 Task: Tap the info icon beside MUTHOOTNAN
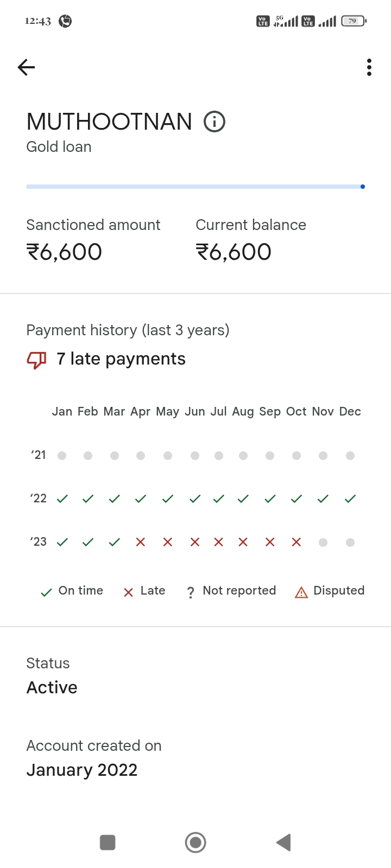215,122
